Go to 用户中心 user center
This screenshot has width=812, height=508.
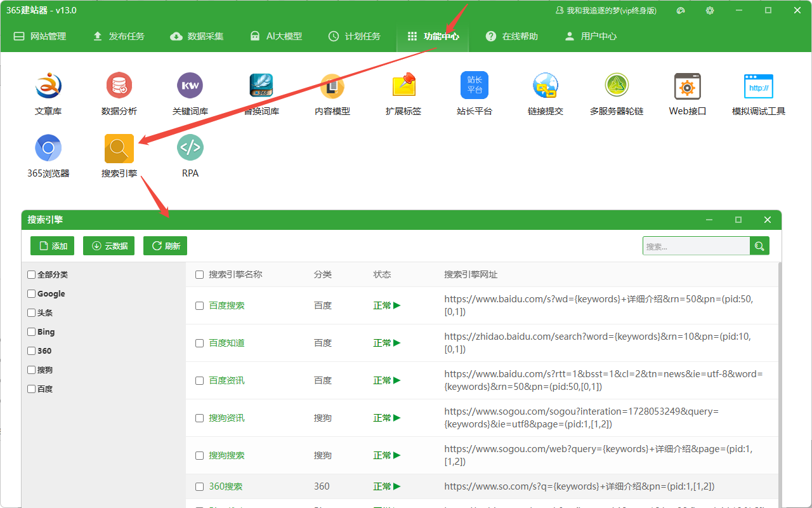tap(591, 36)
